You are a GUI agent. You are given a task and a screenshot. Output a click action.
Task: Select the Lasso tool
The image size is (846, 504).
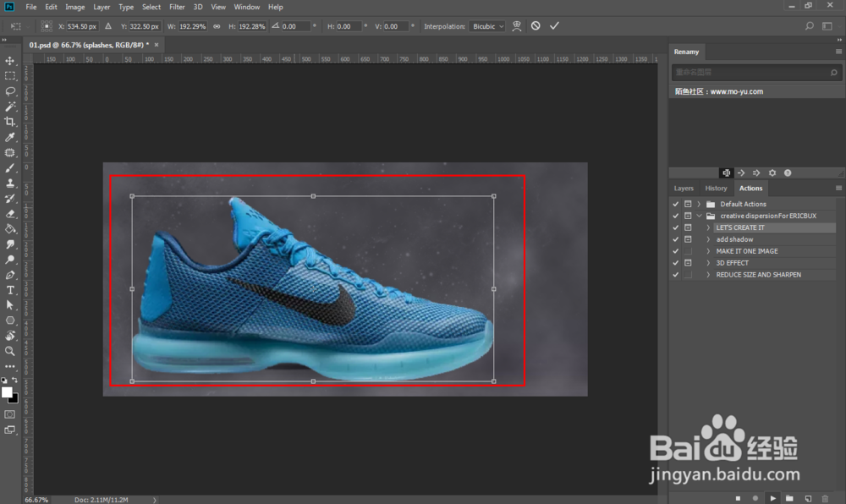coord(10,91)
